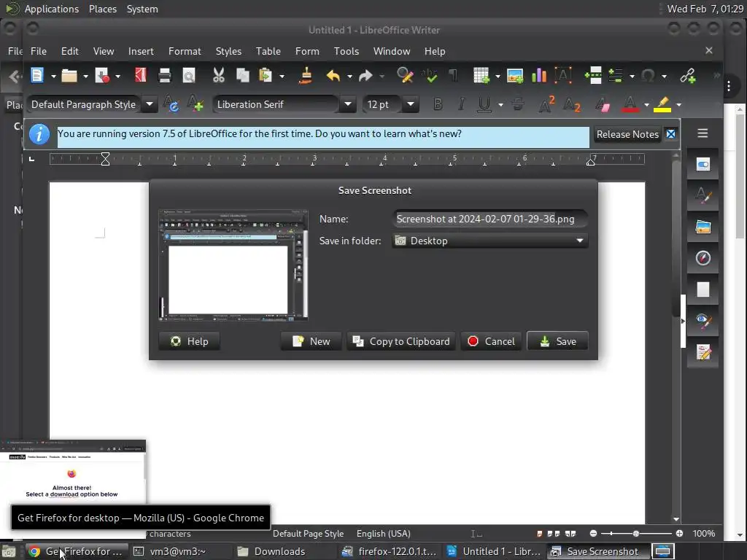Click the Release Notes button

[627, 134]
